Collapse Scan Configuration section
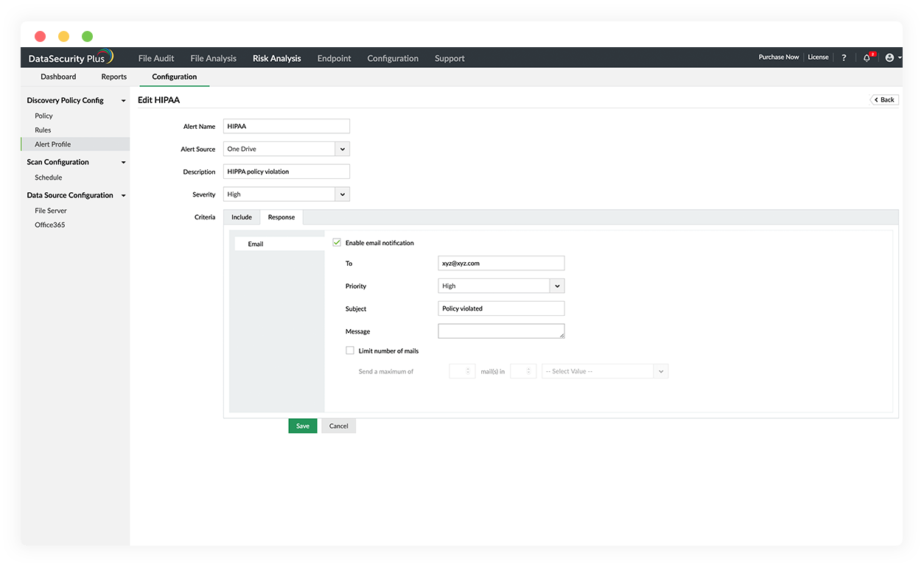The width and height of the screenshot is (924, 564). click(124, 163)
